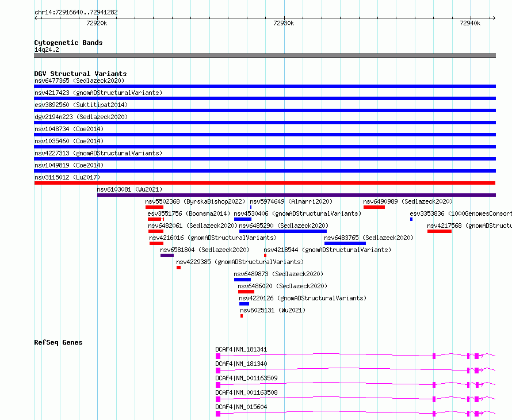This screenshot has width=512, height=420.
Task: Select red bar under nsv6490989 (Sedlazeck2020)
Action: [374, 207]
